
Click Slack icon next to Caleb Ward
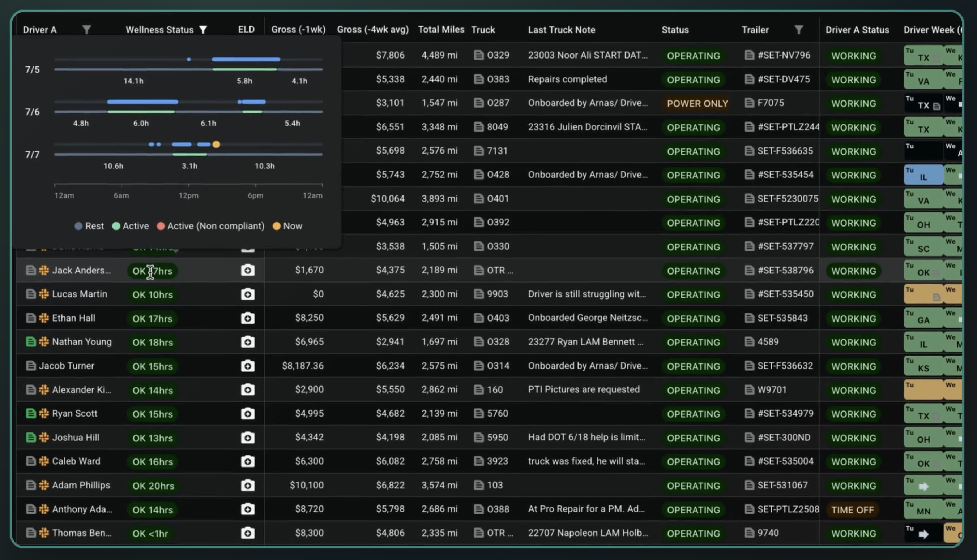click(x=44, y=461)
